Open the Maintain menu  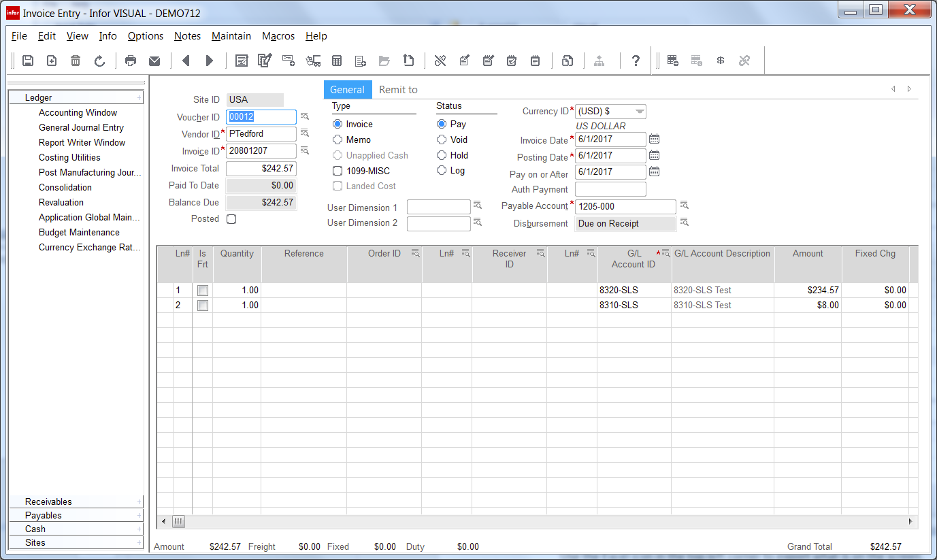231,36
